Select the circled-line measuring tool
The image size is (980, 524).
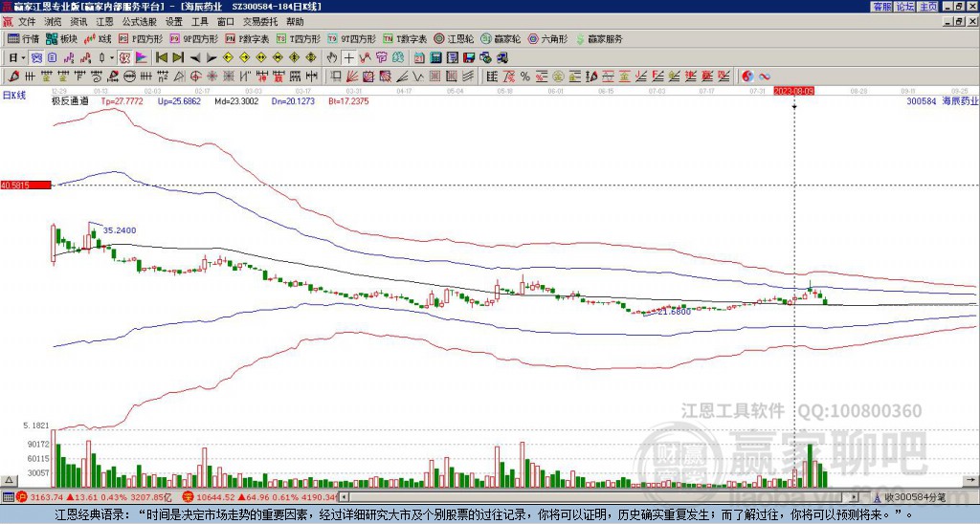click(x=129, y=76)
